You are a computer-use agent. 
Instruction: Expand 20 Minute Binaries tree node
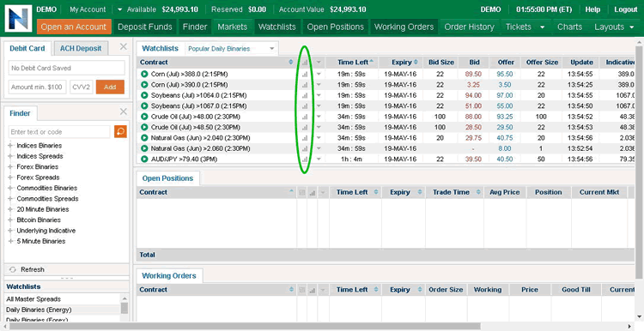(10, 209)
